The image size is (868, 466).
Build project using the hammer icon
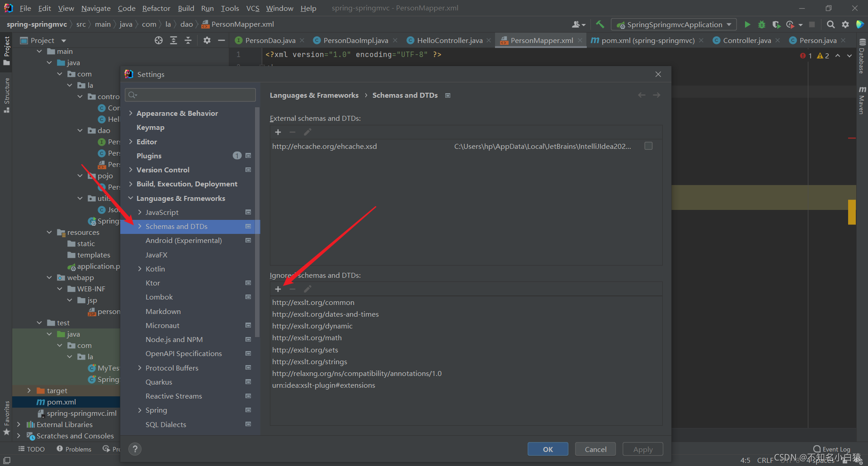pos(600,24)
